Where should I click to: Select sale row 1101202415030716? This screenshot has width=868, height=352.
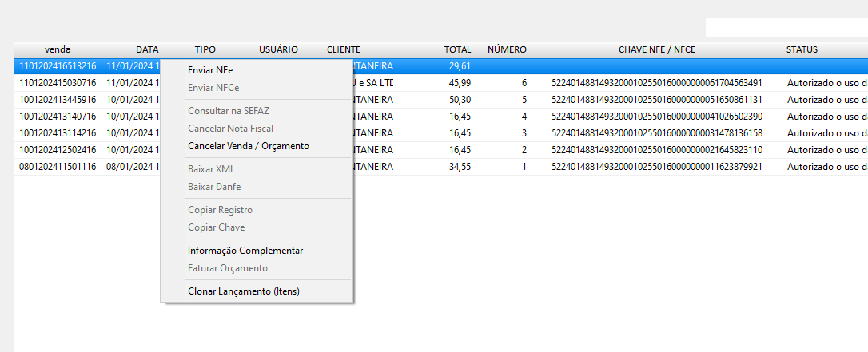58,83
